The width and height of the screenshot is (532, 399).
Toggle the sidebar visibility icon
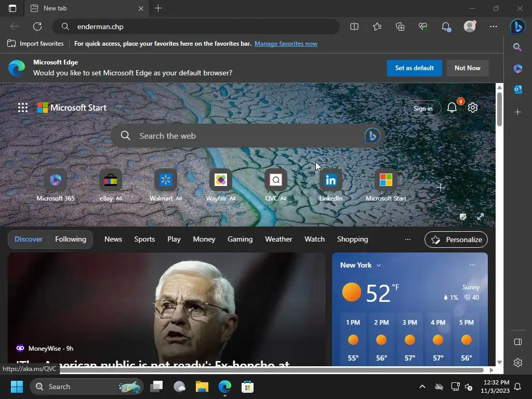(x=518, y=342)
